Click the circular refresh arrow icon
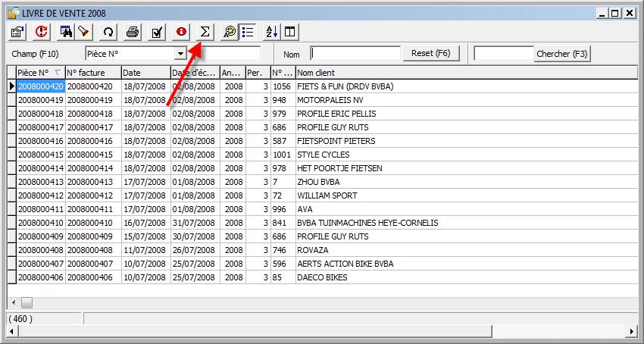 click(108, 32)
